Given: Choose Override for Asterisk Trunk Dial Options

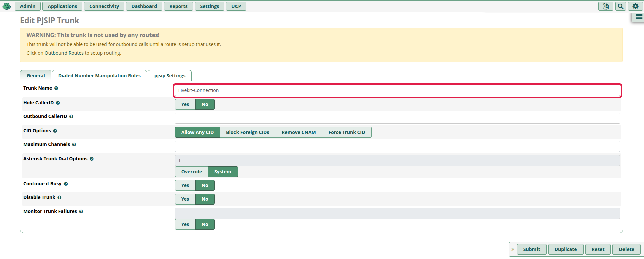Looking at the screenshot, I should 191,172.
